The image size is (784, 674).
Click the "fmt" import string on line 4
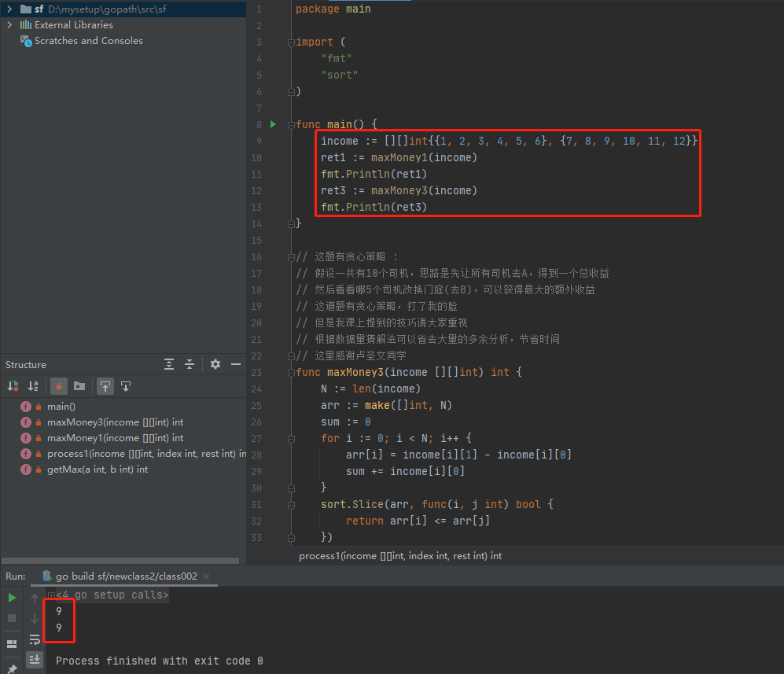coord(337,58)
